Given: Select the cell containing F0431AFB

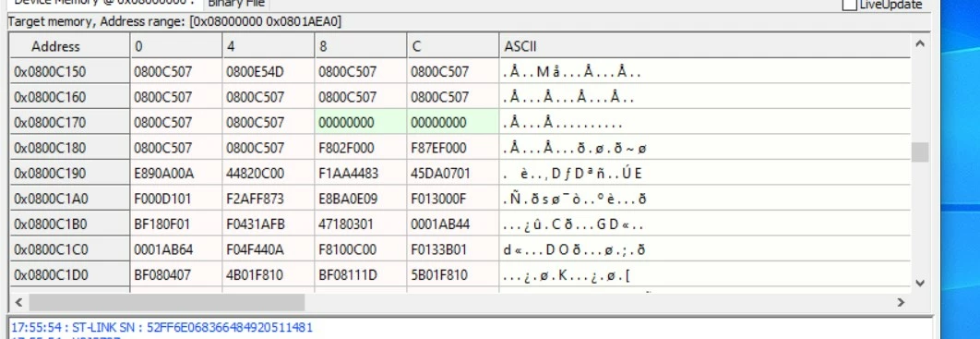Looking at the screenshot, I should 269,224.
